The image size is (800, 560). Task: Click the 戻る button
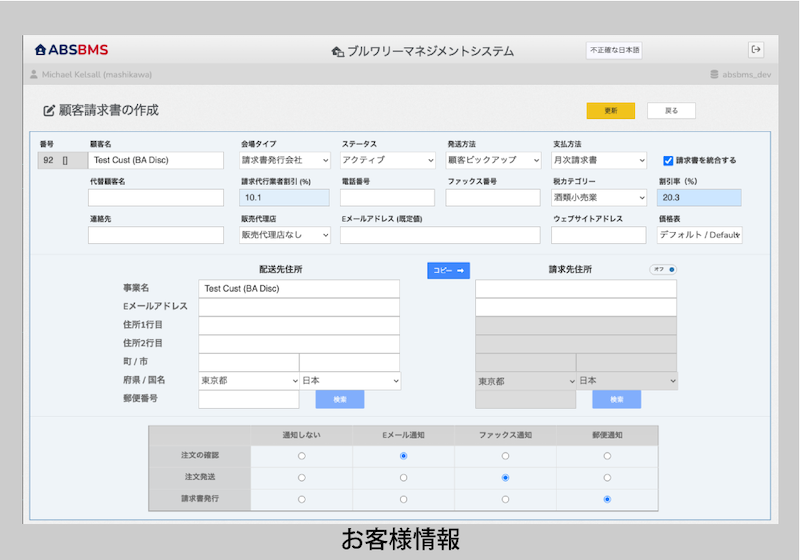tap(671, 111)
